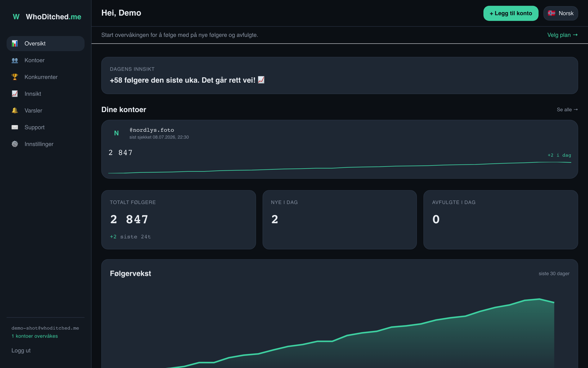Follow the Velg plan link
Viewport: 588px width, 368px height.
[563, 35]
